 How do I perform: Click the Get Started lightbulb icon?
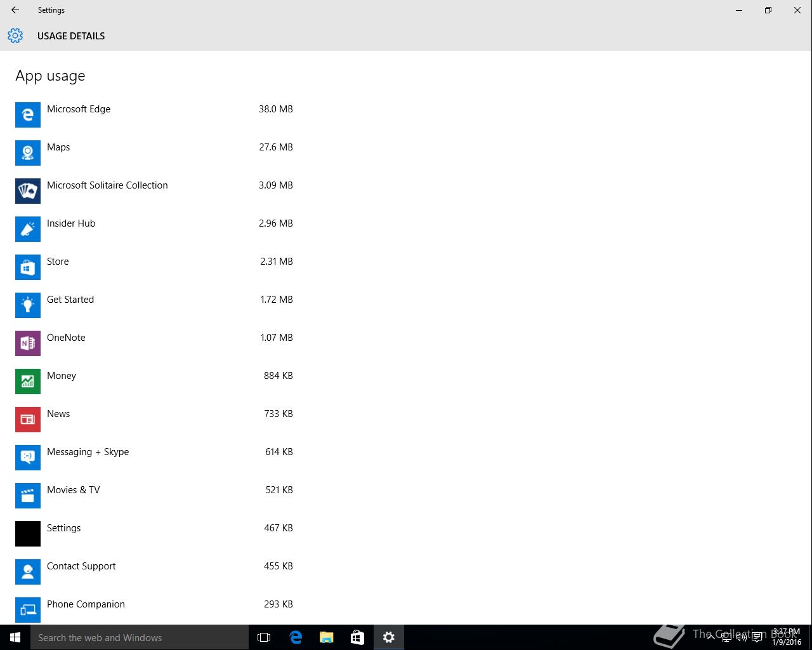(28, 305)
